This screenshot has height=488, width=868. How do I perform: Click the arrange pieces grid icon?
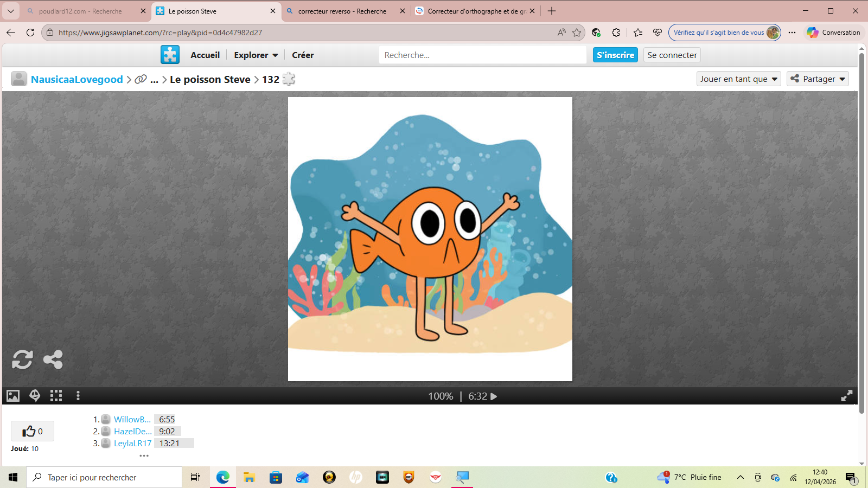56,396
